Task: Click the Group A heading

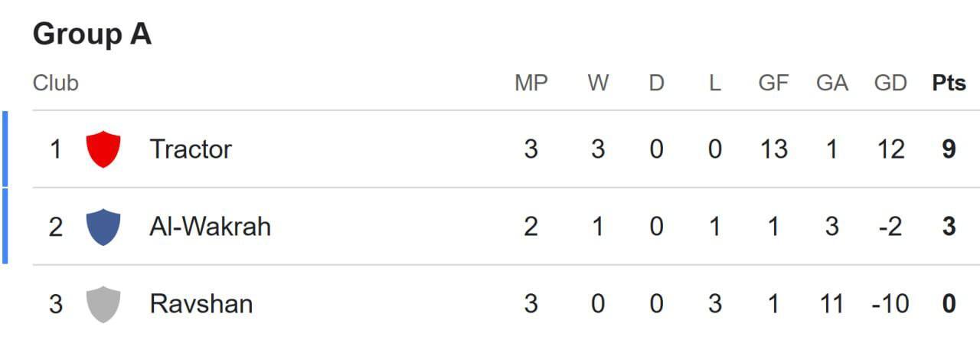Action: point(92,34)
